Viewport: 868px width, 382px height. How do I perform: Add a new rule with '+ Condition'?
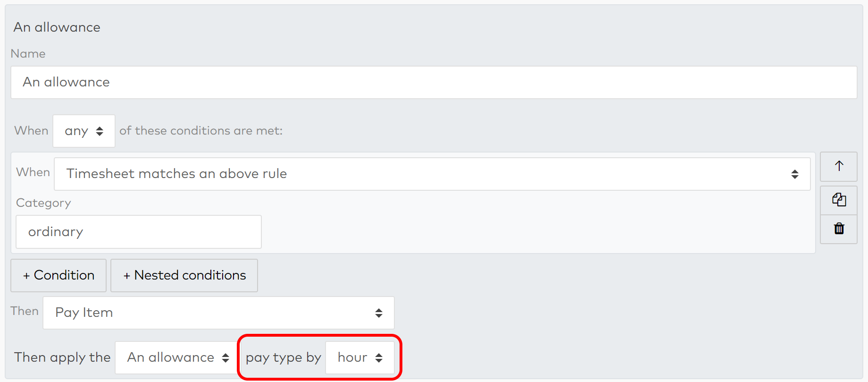tap(58, 275)
